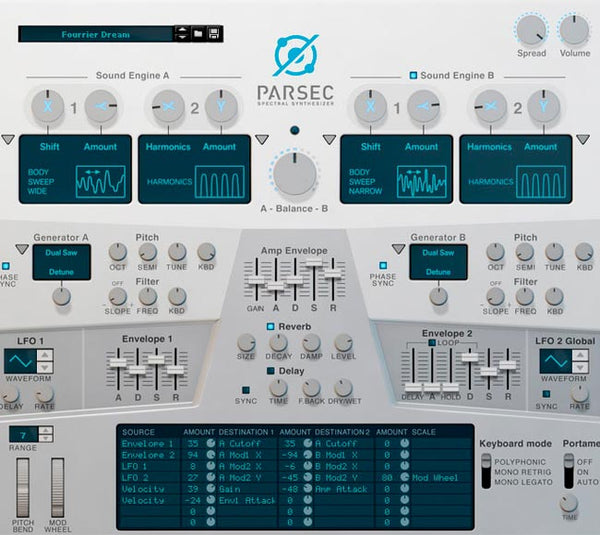This screenshot has width=600, height=535.
Task: Adjust the Spread knob
Action: pos(531,29)
